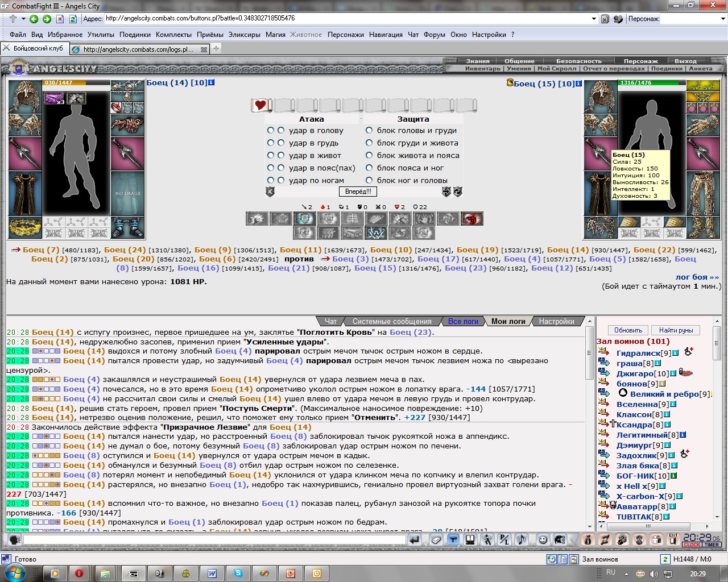The height and width of the screenshot is (582, 728).
Task: Click into the chat message input field
Action: pos(214,540)
